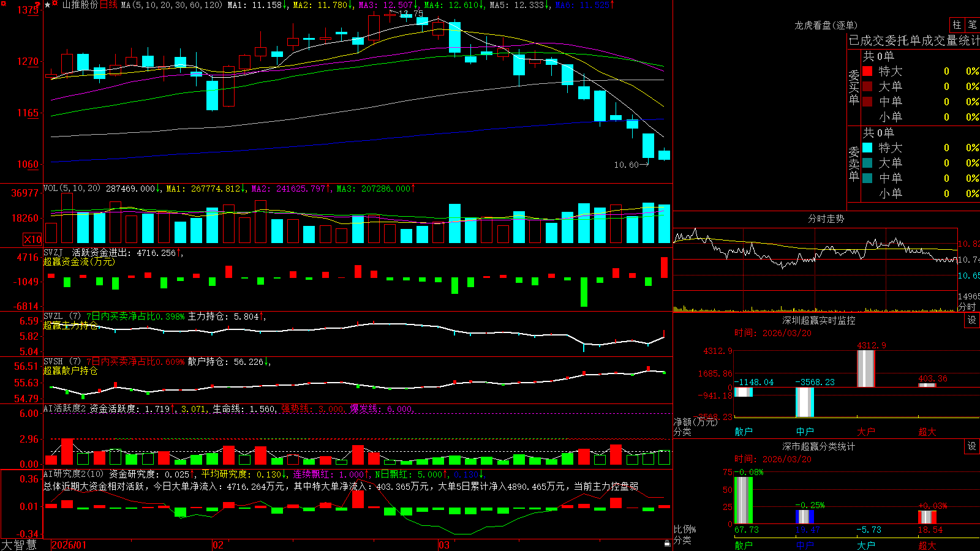Click the star favorite icon beside 山推股份
The image size is (980, 551).
tap(47, 5)
